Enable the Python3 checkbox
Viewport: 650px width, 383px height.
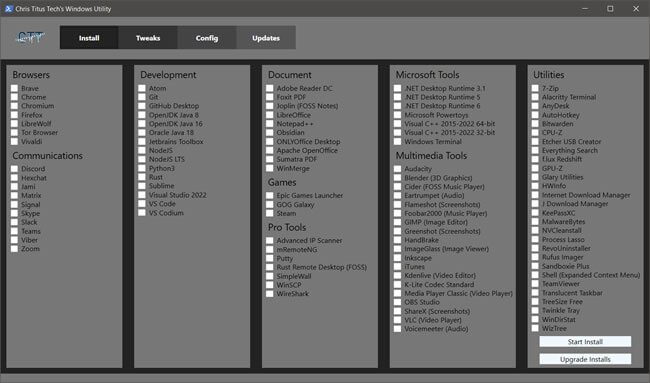pyautogui.click(x=142, y=168)
